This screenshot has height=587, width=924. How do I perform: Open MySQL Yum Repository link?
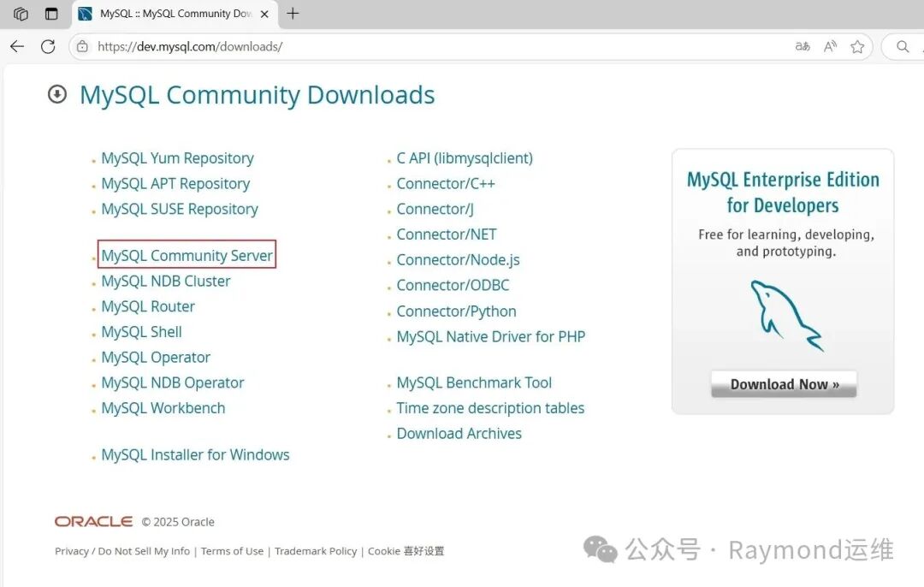[177, 158]
